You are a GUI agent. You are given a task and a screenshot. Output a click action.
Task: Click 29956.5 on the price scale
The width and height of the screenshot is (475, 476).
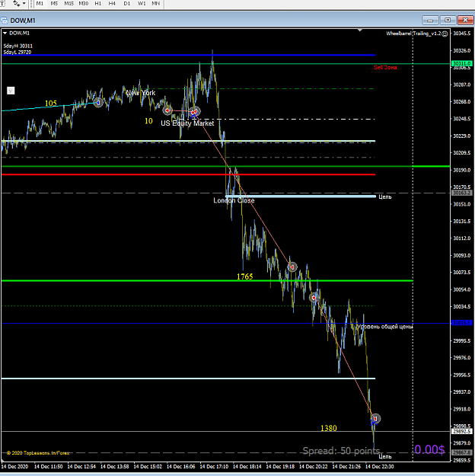pos(461,375)
